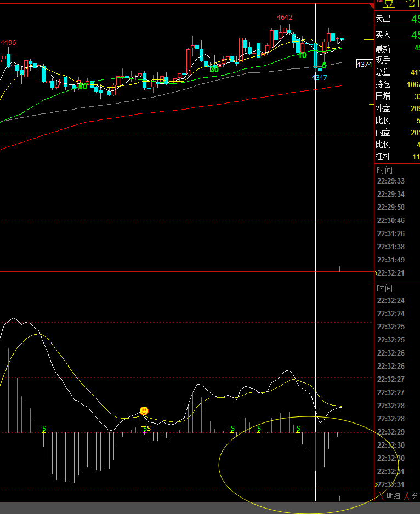Screen dimensions: 420x514
Task: Open the 明细 tab
Action: 393,496
